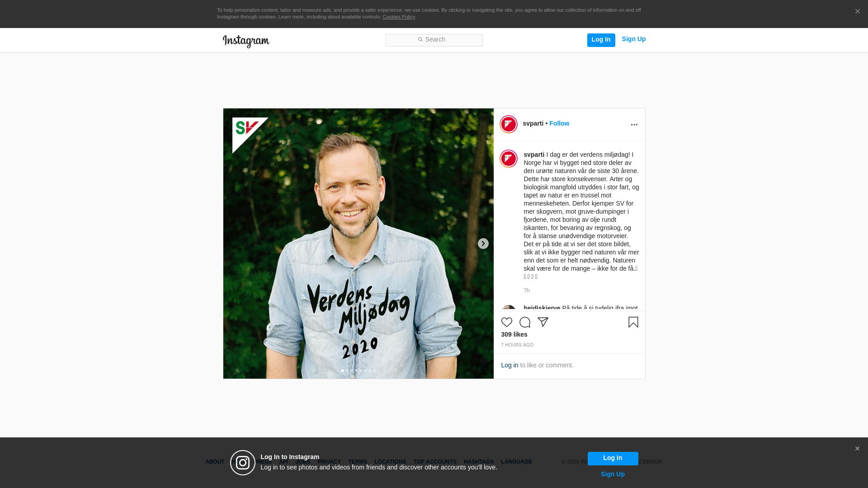
Task: Open the LANGUAGE footer selector
Action: (517, 462)
